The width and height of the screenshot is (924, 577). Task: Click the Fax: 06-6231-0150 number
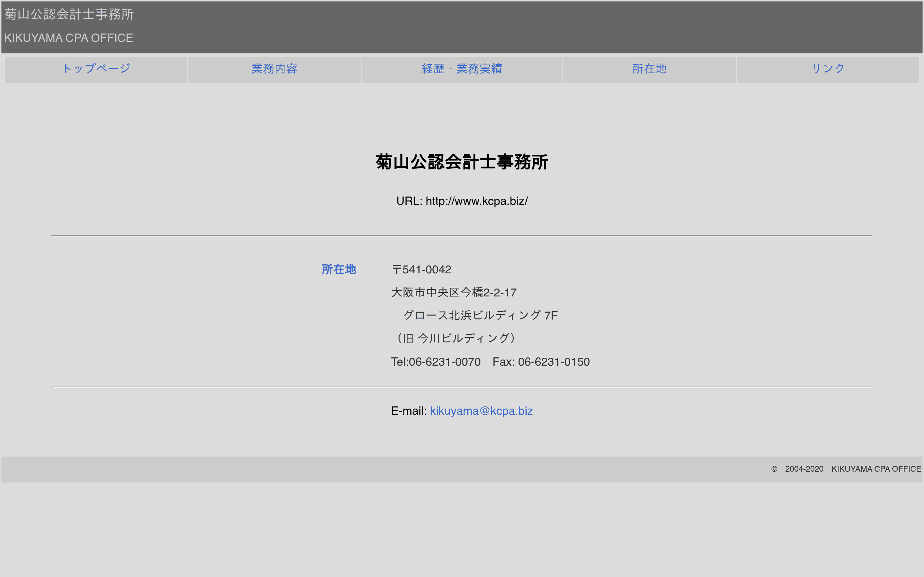click(541, 361)
